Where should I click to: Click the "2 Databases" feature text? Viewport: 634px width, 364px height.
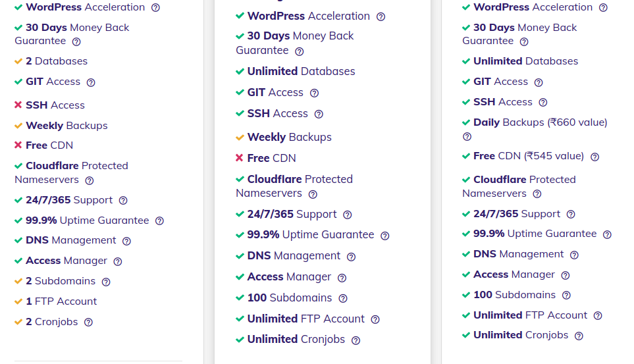click(57, 61)
